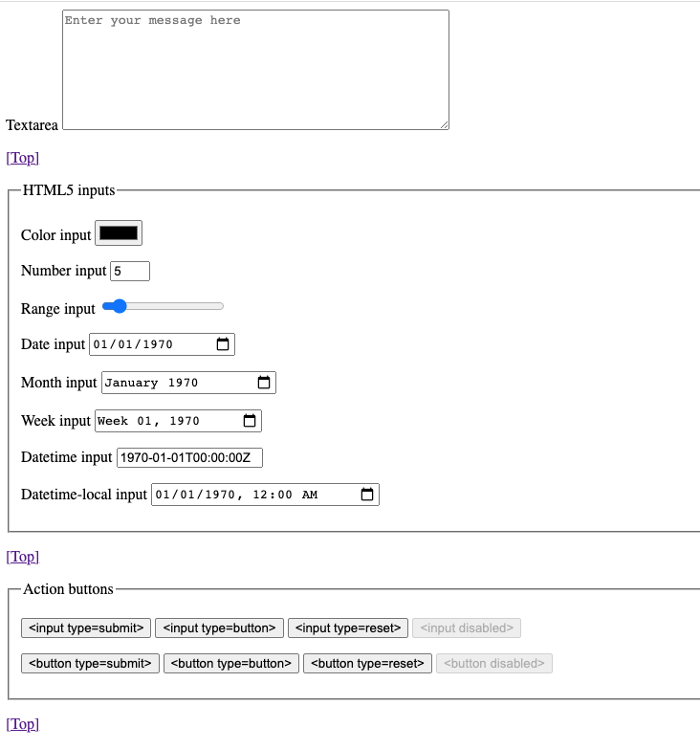Follow the Top link below HTML5 inputs
Screen dimensions: 700x749
(x=22, y=557)
